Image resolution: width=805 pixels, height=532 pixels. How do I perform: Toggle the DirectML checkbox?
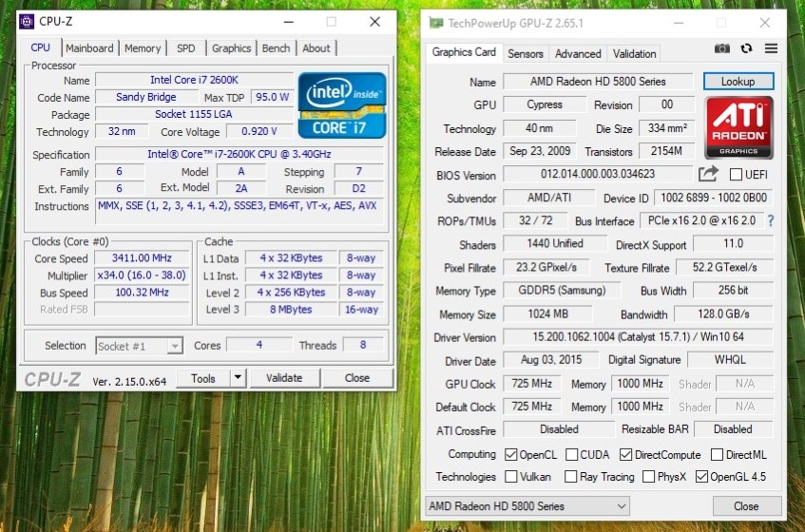pos(718,455)
